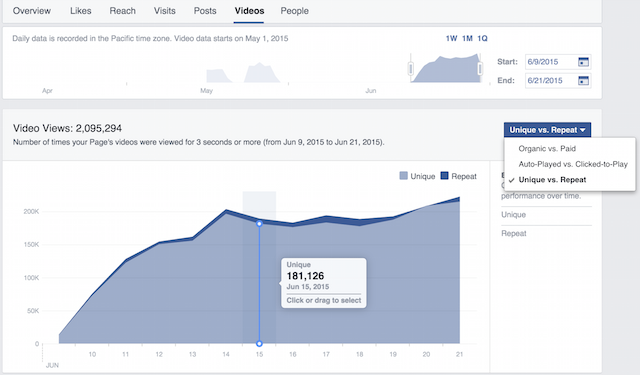This screenshot has height=375, width=640.
Task: Go to the Visits tab
Action: click(164, 11)
